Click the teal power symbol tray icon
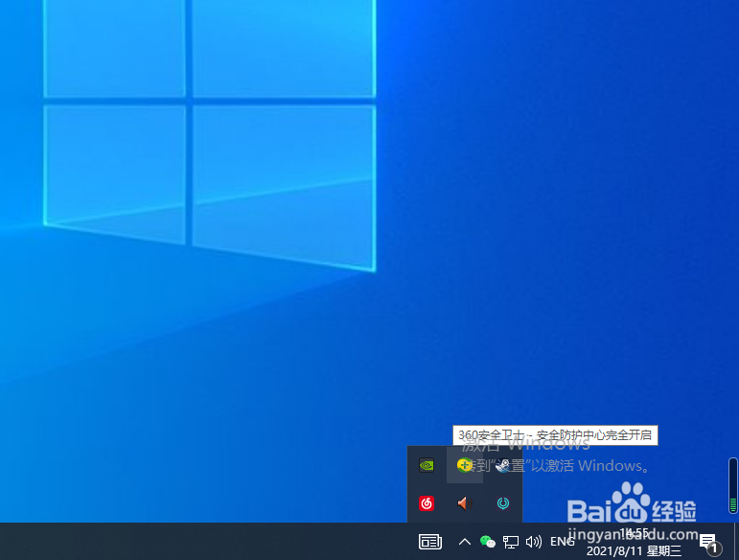This screenshot has width=739, height=560. 503,503
